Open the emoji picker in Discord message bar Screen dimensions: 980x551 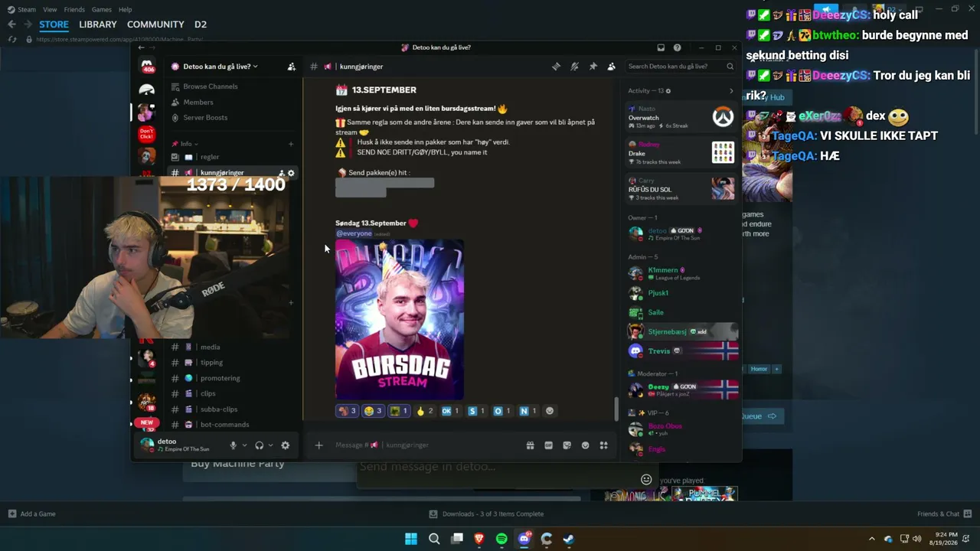[585, 445]
